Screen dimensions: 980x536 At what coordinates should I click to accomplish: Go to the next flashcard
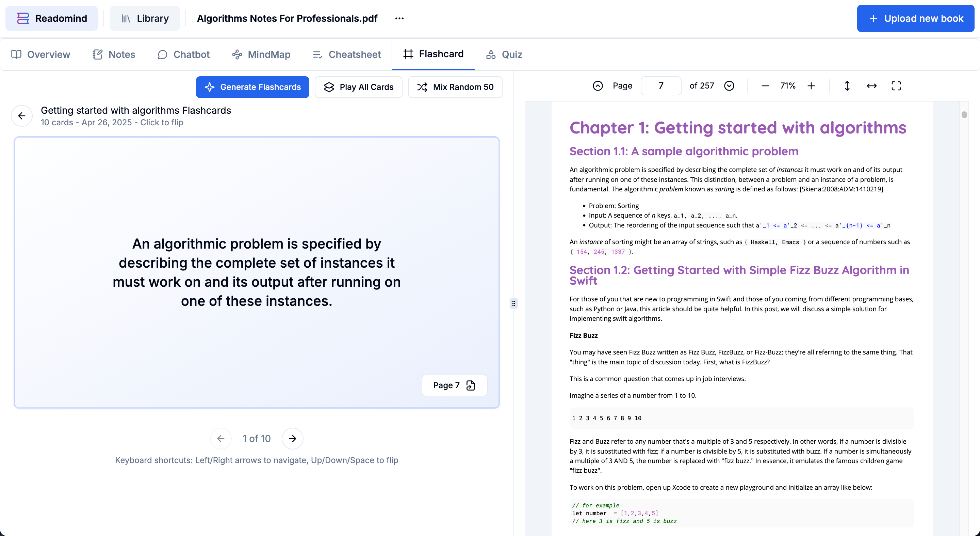point(292,439)
